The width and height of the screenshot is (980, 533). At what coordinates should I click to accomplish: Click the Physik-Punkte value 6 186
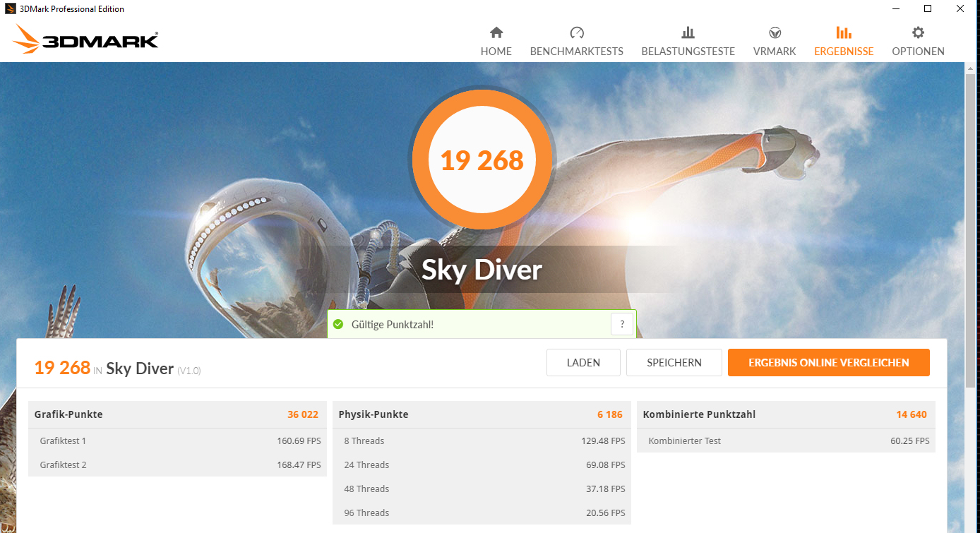[610, 414]
